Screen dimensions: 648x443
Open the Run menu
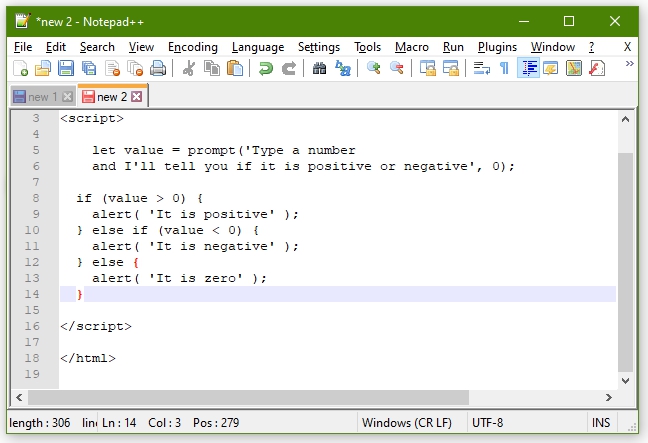[453, 47]
